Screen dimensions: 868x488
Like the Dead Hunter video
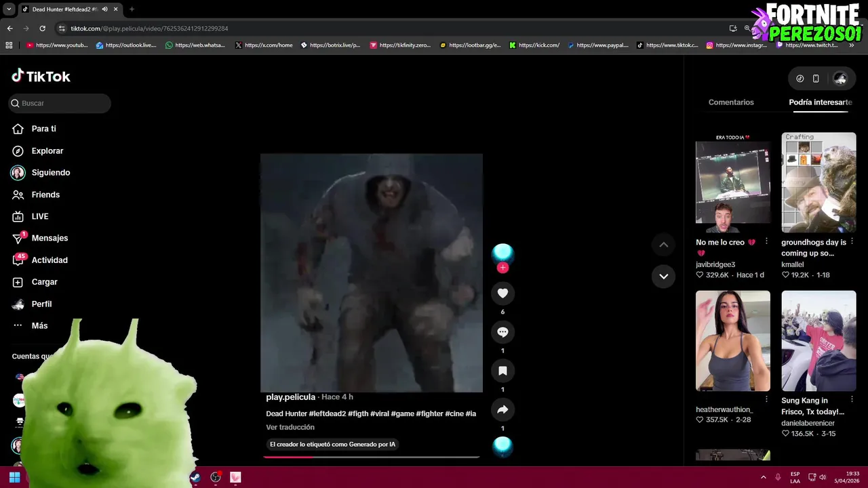(502, 293)
